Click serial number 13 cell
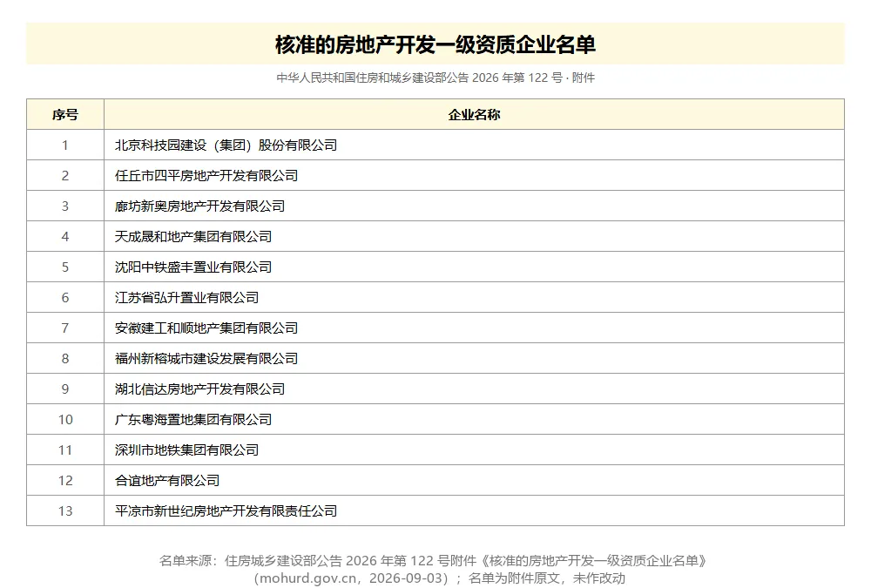Image resolution: width=871 pixels, height=588 pixels. pos(65,511)
